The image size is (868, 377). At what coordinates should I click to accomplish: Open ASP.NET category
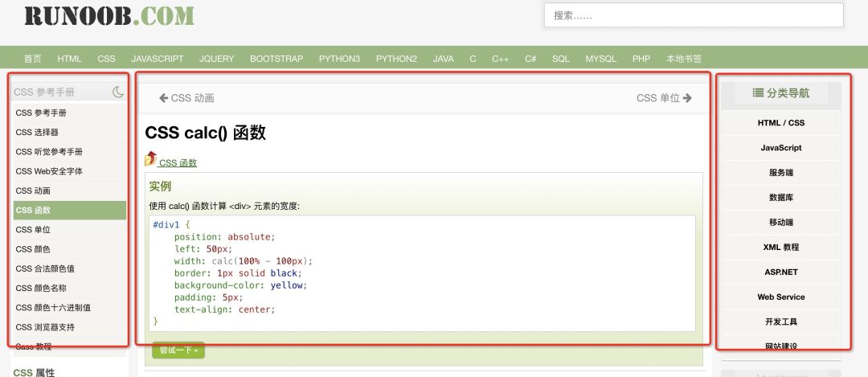tap(781, 273)
